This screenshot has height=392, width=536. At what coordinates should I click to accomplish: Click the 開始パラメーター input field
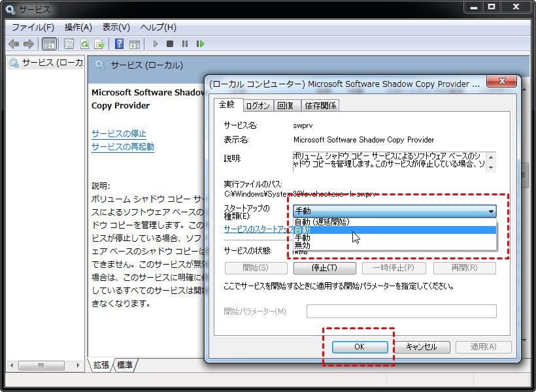(x=401, y=311)
